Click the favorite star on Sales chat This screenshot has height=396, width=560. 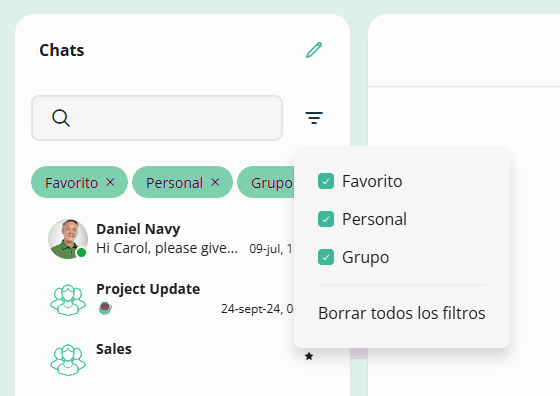point(309,356)
